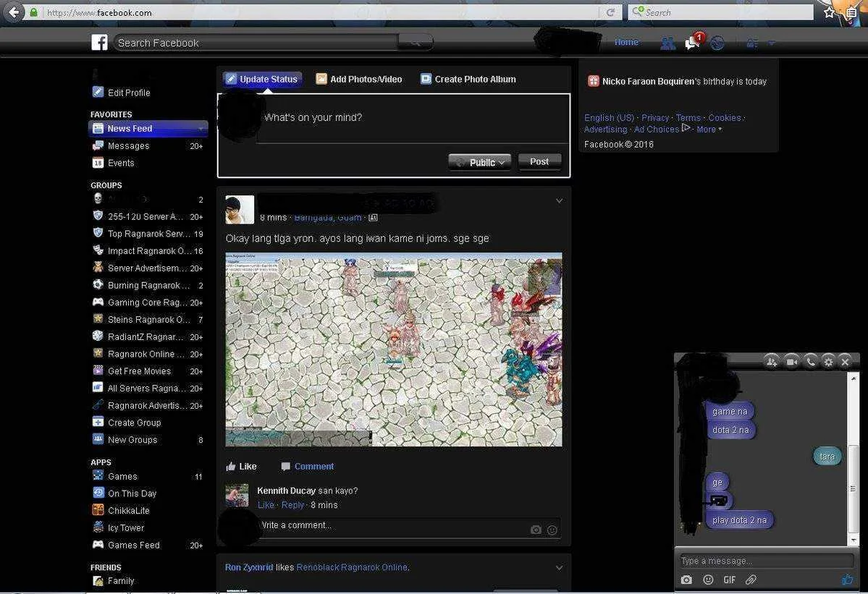The width and height of the screenshot is (868, 594).
Task: Open Get Free Movies group
Action: point(148,371)
